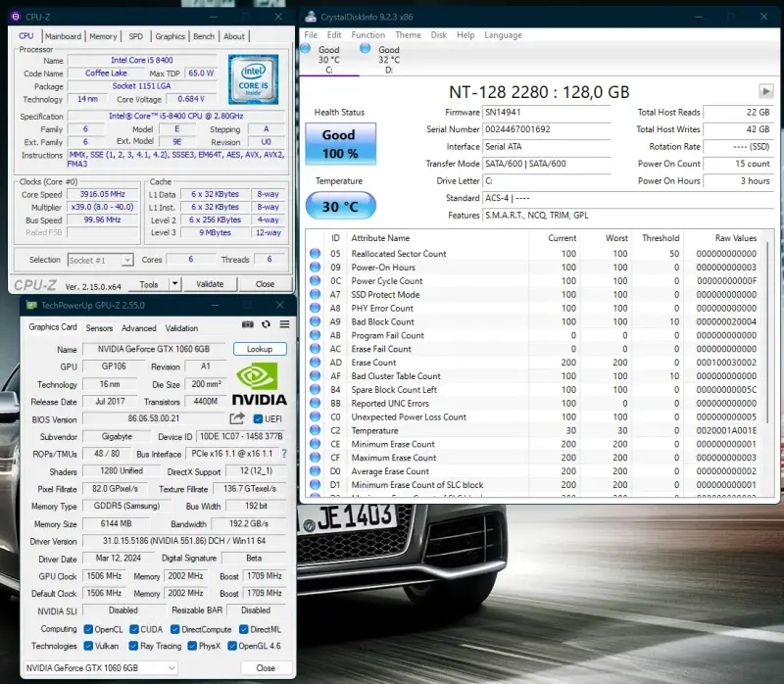Open the Socket #1 selection dropdown
The image size is (784, 684).
(101, 260)
